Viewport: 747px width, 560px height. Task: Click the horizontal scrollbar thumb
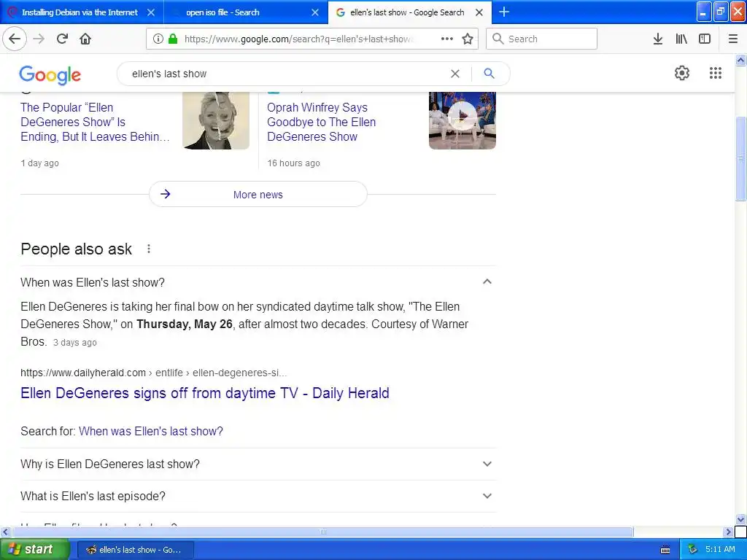click(322, 532)
